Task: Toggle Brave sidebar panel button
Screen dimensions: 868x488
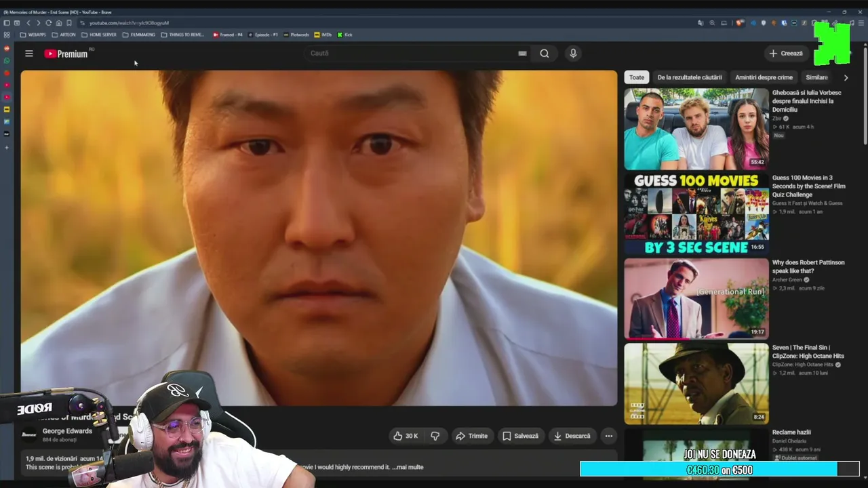Action: [x=7, y=23]
